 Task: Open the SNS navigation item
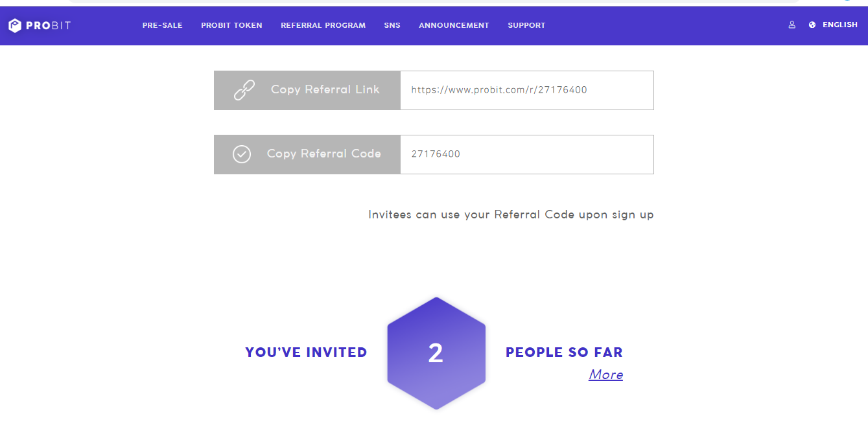coord(392,25)
